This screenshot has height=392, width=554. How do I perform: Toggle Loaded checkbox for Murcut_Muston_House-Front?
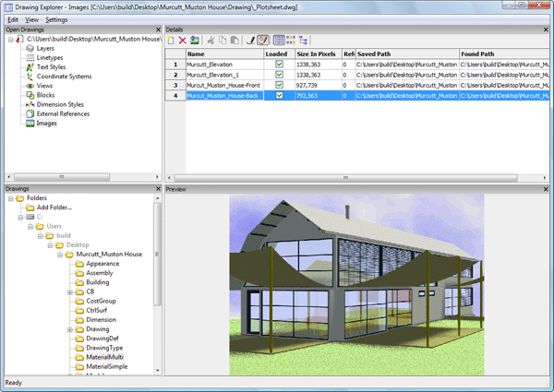pos(280,85)
